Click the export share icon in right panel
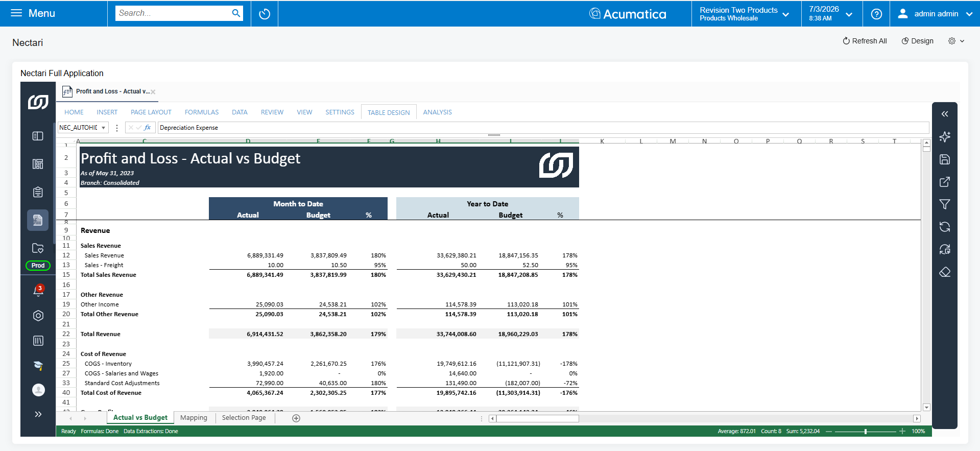 [x=945, y=182]
